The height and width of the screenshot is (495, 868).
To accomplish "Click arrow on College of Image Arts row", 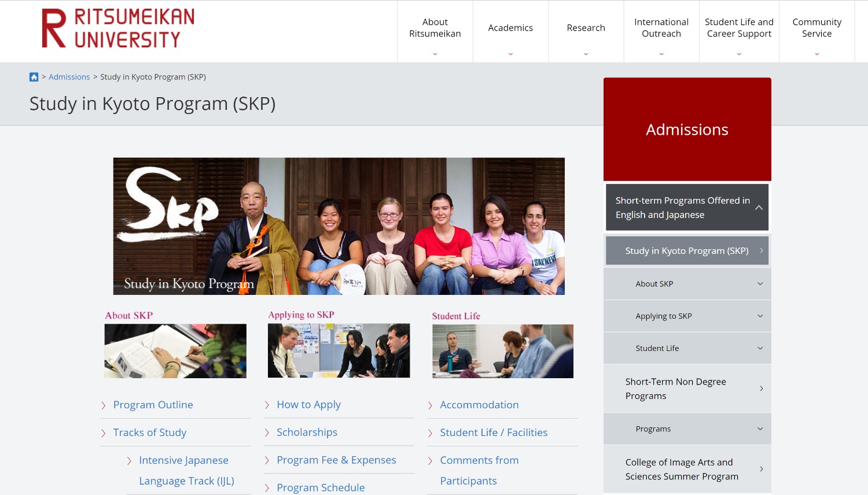I will [761, 469].
